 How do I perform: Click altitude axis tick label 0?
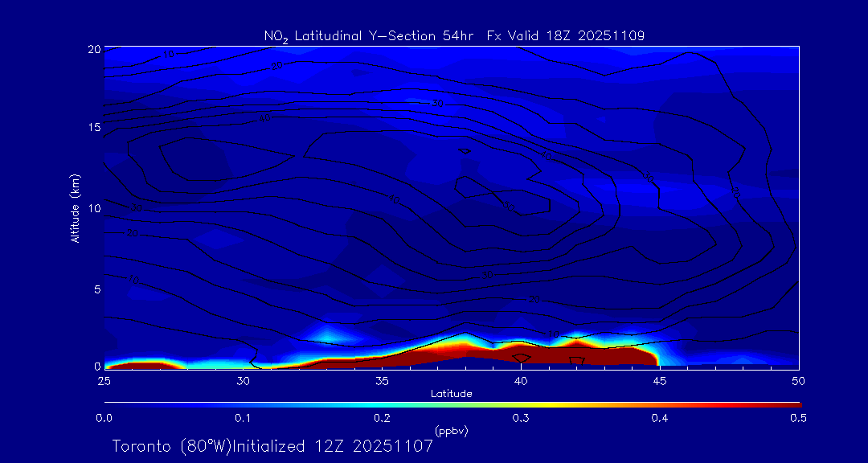(x=97, y=366)
